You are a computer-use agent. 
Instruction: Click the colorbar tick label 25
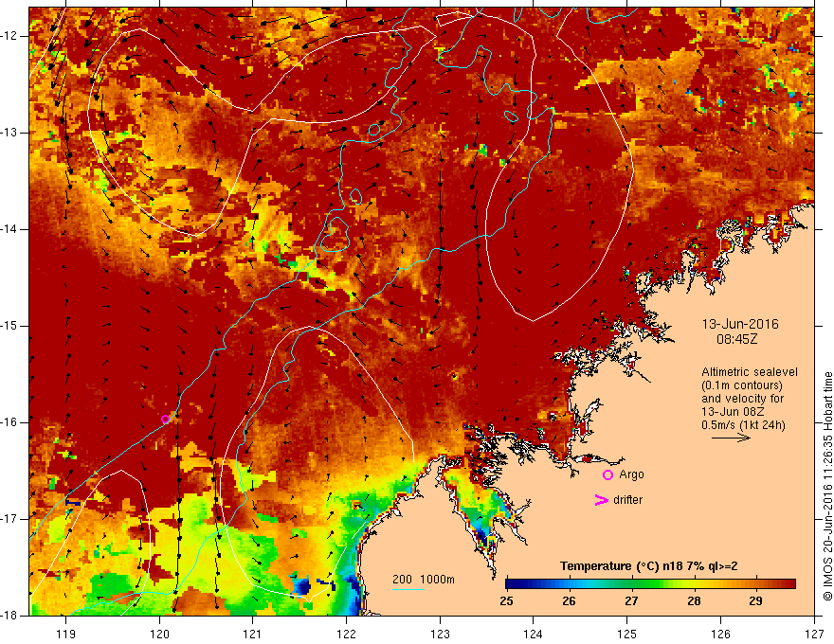(x=506, y=601)
